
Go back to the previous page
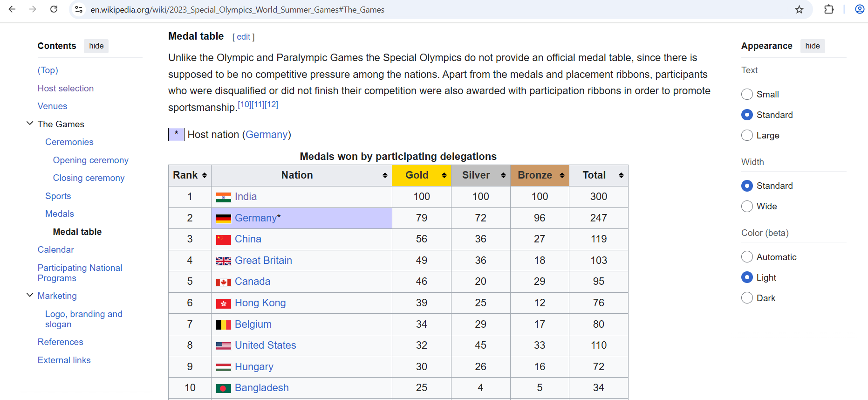[12, 9]
